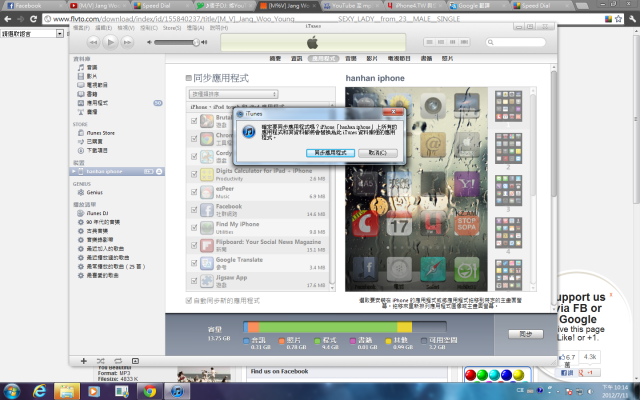
Task: Open the app sort order dropdown
Action: click(x=233, y=94)
